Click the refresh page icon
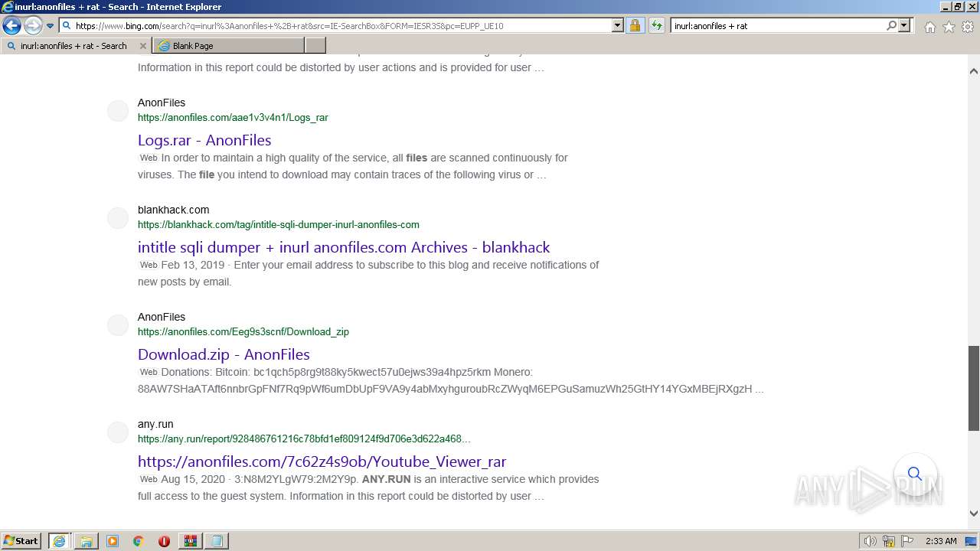Screen dimensions: 980x551 point(656,25)
